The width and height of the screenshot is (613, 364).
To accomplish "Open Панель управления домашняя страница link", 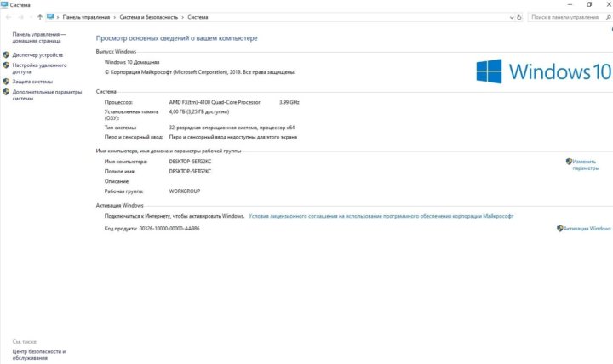I will [38, 37].
